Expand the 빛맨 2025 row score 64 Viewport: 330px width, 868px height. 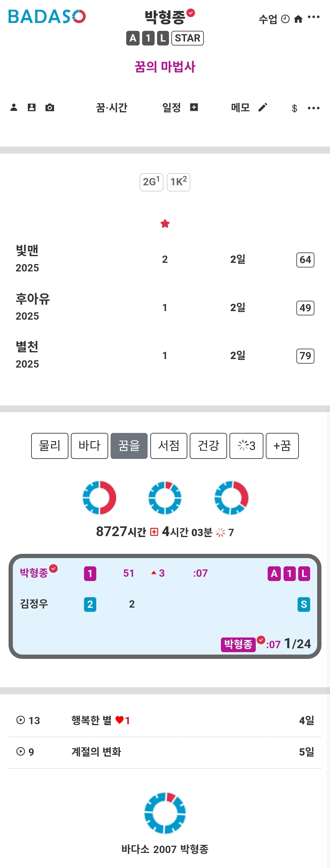305,260
